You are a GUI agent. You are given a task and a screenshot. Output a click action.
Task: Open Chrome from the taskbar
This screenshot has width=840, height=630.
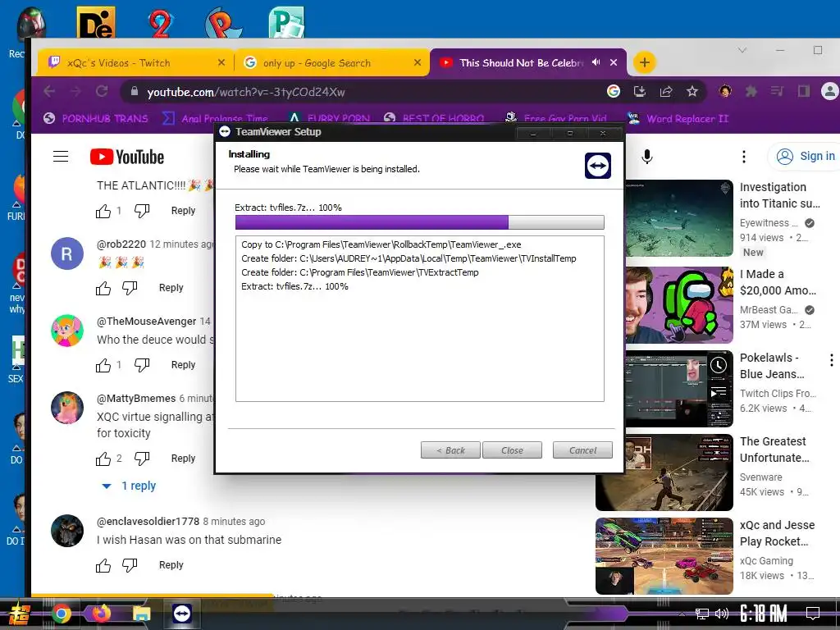(61, 614)
